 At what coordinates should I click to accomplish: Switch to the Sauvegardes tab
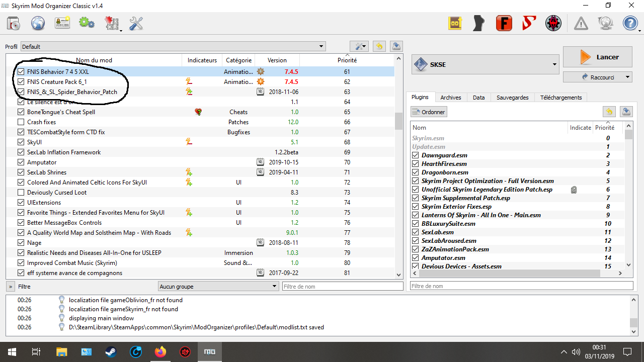[512, 98]
